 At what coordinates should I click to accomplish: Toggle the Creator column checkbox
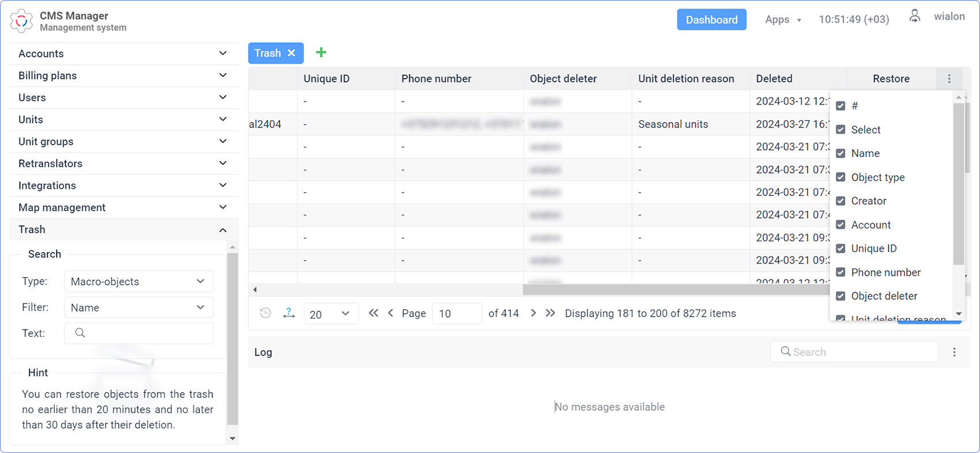pos(840,201)
